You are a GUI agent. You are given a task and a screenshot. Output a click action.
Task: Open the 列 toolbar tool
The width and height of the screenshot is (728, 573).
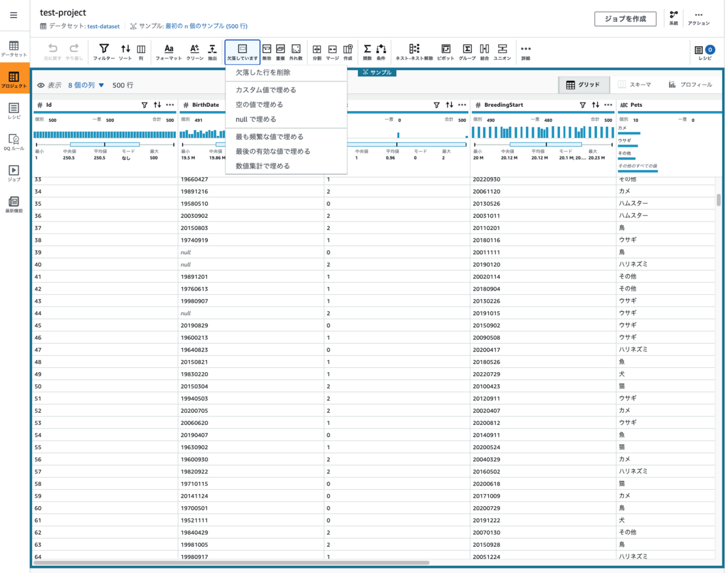pyautogui.click(x=141, y=52)
